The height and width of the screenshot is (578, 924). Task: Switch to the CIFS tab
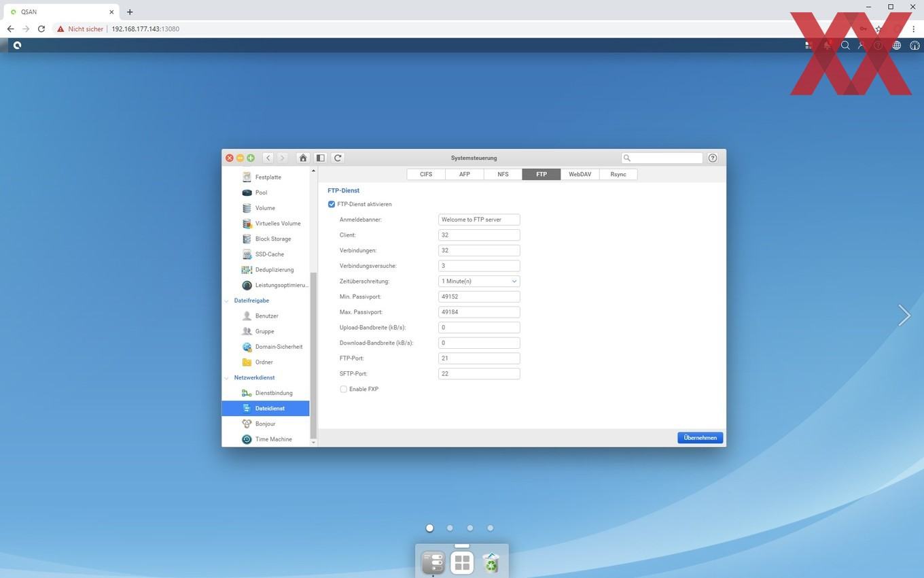(x=426, y=174)
